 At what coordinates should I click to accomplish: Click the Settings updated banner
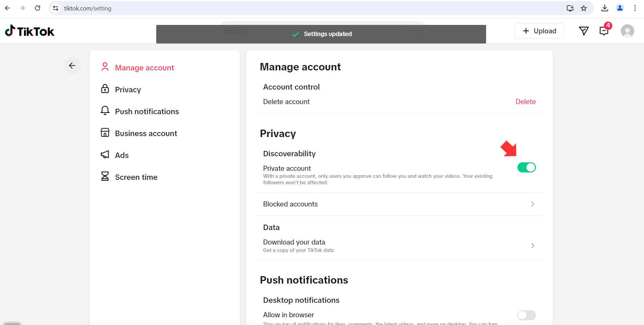pos(321,34)
